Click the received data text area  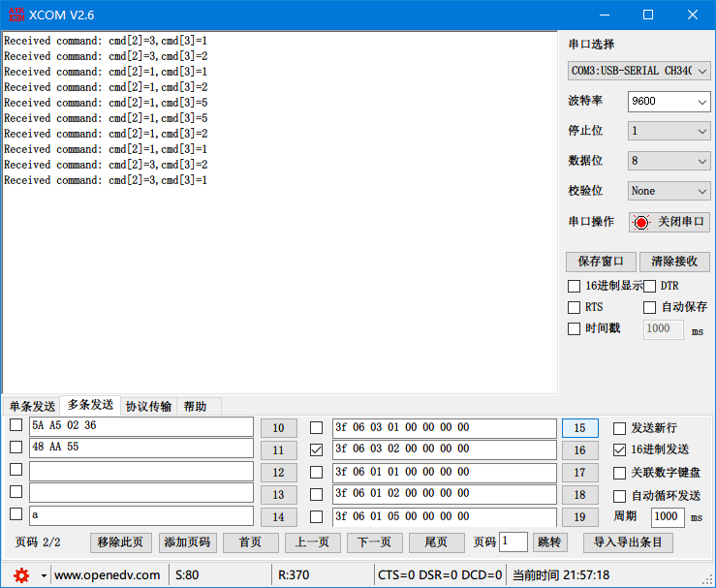coord(280,213)
